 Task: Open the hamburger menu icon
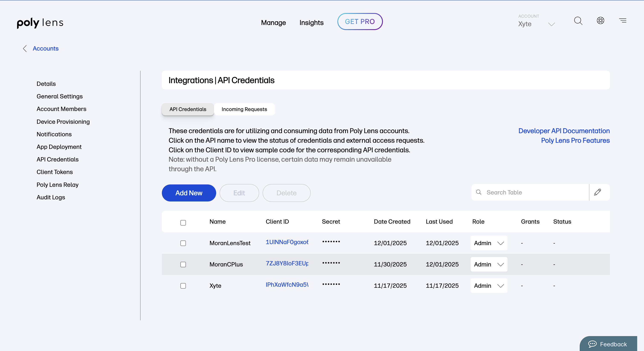(622, 20)
